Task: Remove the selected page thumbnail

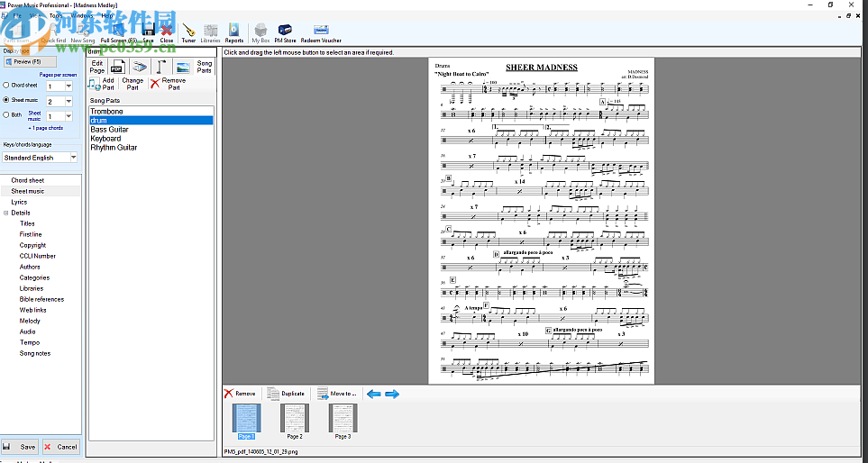Action: click(240, 394)
